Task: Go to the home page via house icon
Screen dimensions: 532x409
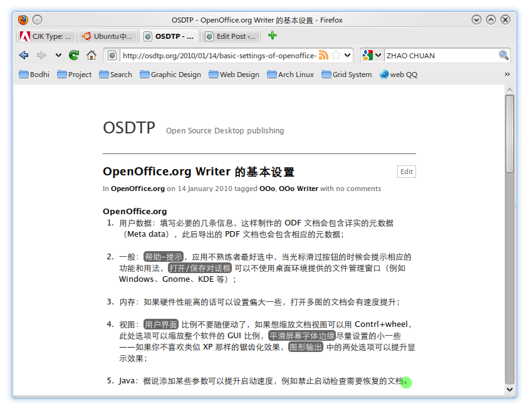Action: (x=91, y=55)
